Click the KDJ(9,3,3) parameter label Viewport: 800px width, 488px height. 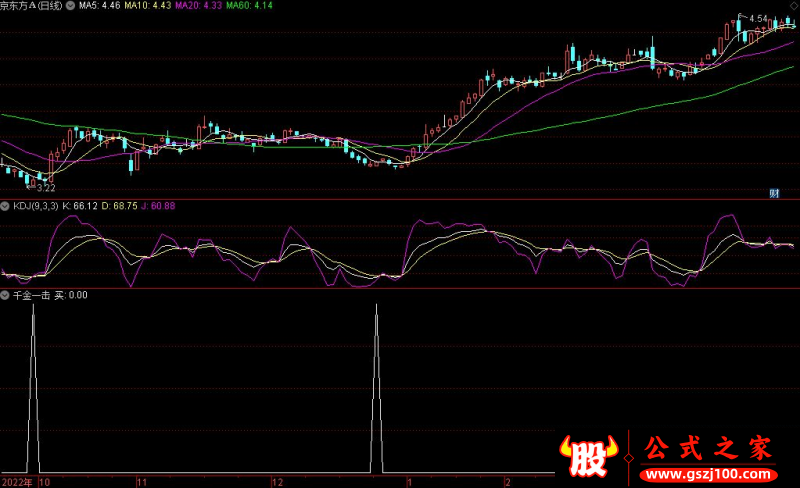[x=35, y=206]
